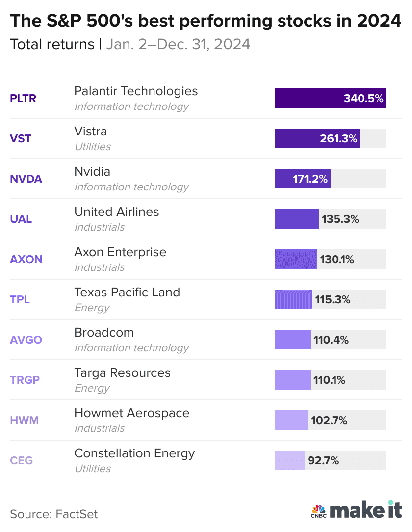Click the Vistra 261.3% return bar
The height and width of the screenshot is (532, 412).
click(x=317, y=138)
